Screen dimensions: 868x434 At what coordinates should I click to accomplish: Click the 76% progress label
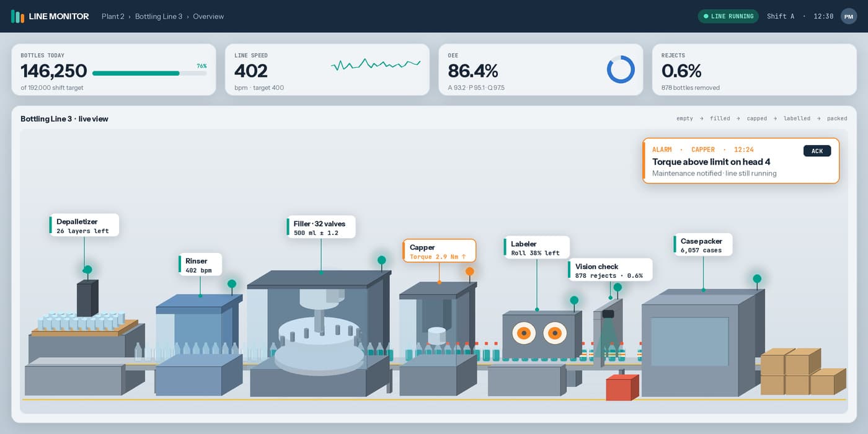pyautogui.click(x=201, y=66)
